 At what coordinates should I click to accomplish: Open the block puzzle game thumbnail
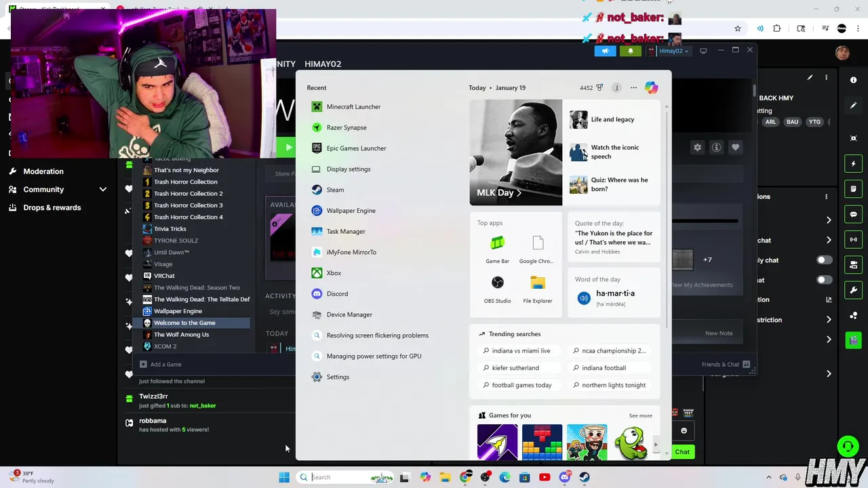point(542,442)
